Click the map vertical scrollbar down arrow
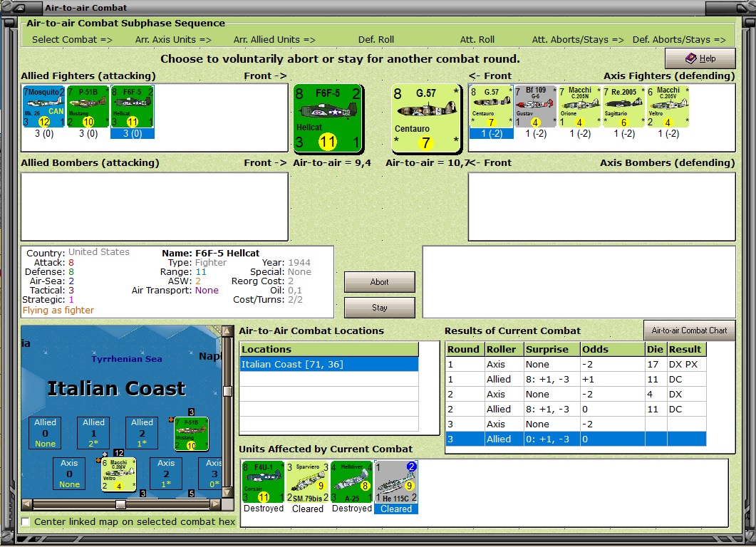Viewport: 756px width, 547px height. click(227, 492)
